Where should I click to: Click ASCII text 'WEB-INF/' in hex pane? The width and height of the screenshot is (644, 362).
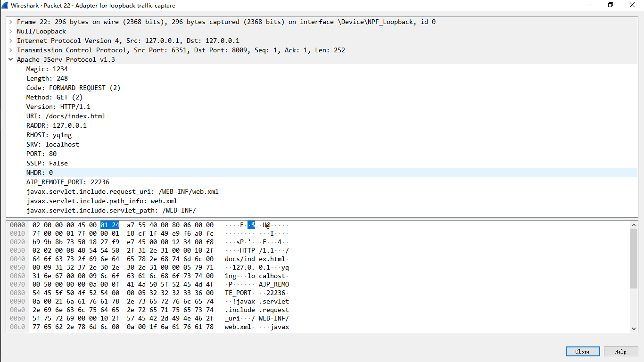point(274,319)
